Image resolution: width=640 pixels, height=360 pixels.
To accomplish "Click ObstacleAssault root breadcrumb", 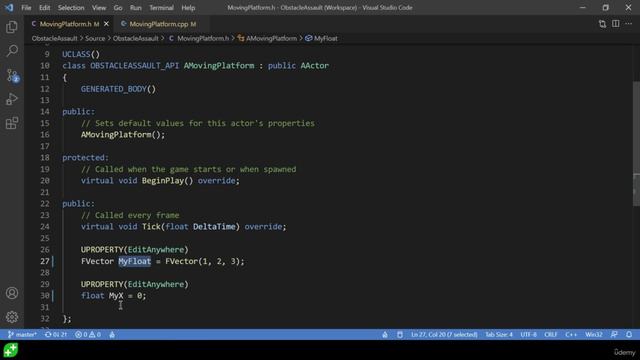I will pyautogui.click(x=54, y=38).
